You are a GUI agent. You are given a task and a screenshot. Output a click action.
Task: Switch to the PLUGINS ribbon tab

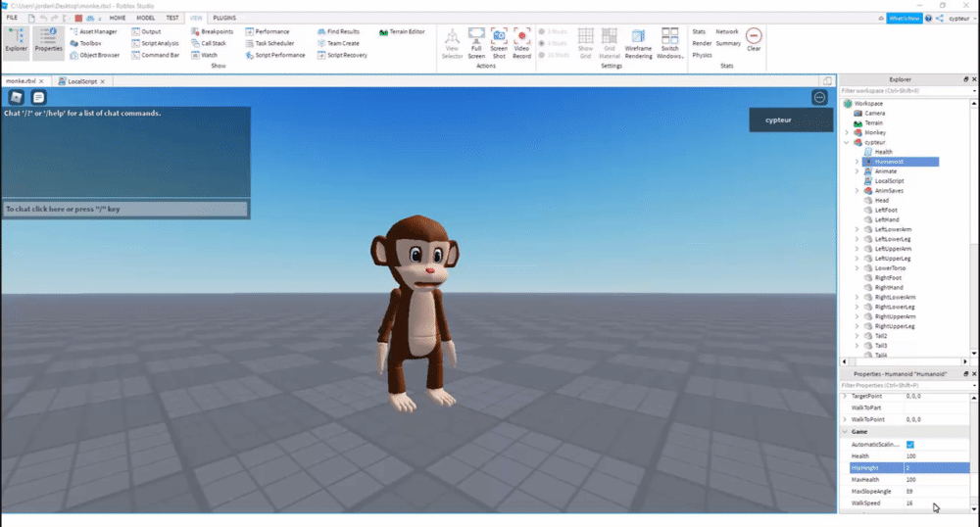[x=224, y=18]
